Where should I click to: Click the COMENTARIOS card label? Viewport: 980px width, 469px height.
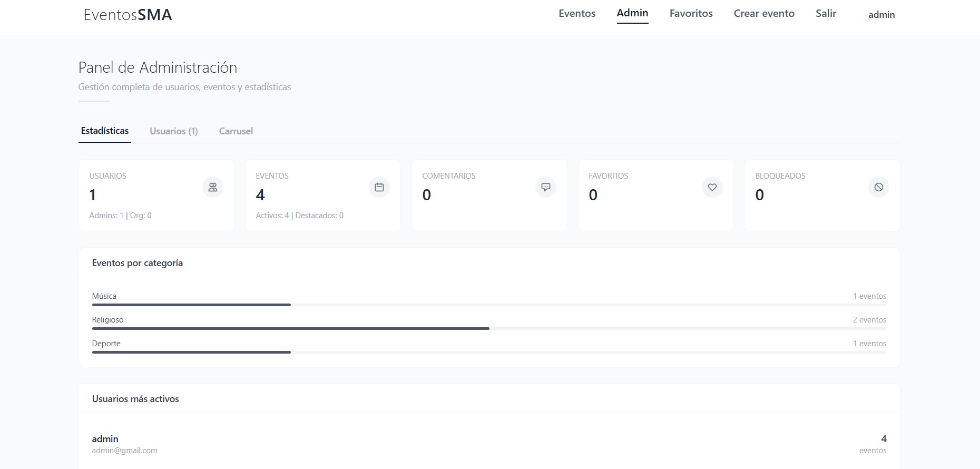(449, 176)
